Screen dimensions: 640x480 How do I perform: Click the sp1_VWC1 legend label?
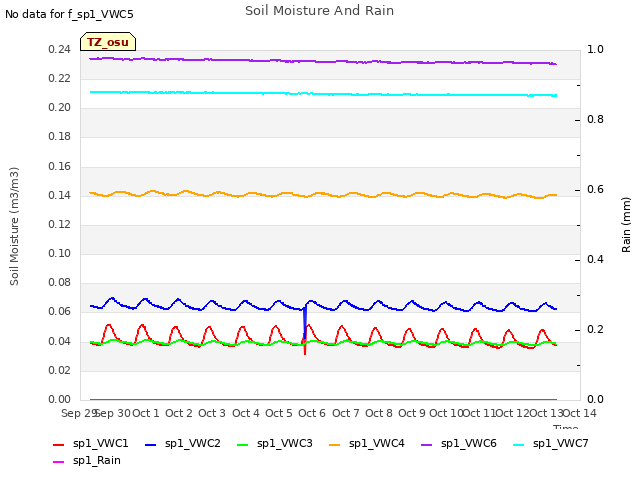coord(100,444)
